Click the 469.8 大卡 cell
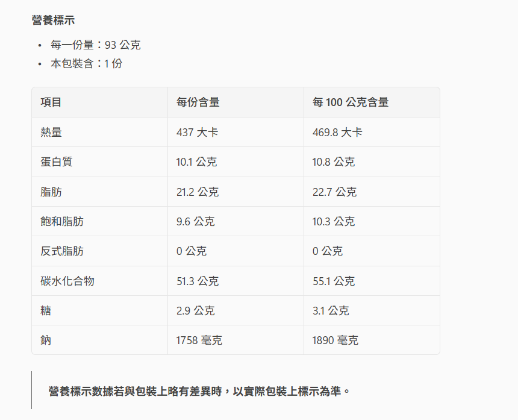This screenshot has width=518, height=420. click(337, 132)
